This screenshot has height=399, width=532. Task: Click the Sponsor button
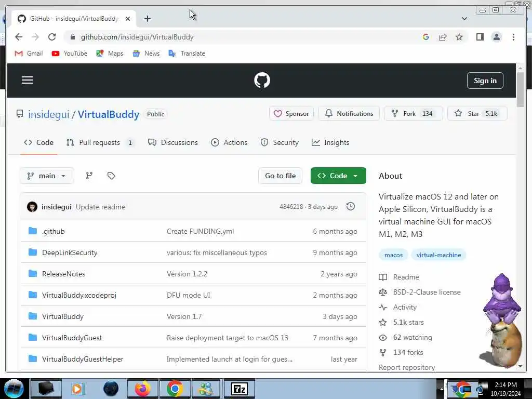(291, 114)
